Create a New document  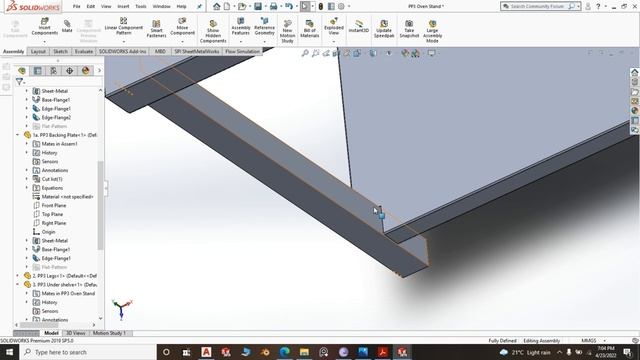point(227,6)
